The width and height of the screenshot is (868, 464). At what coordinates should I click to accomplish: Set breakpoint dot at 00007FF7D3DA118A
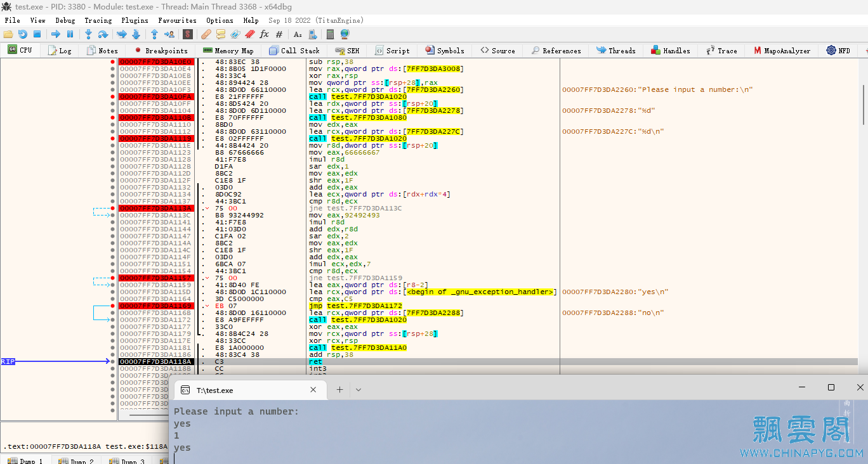[113, 361]
